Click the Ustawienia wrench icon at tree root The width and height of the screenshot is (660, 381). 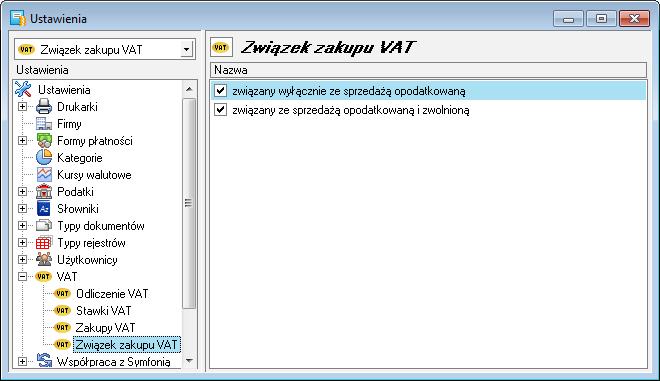(x=23, y=89)
